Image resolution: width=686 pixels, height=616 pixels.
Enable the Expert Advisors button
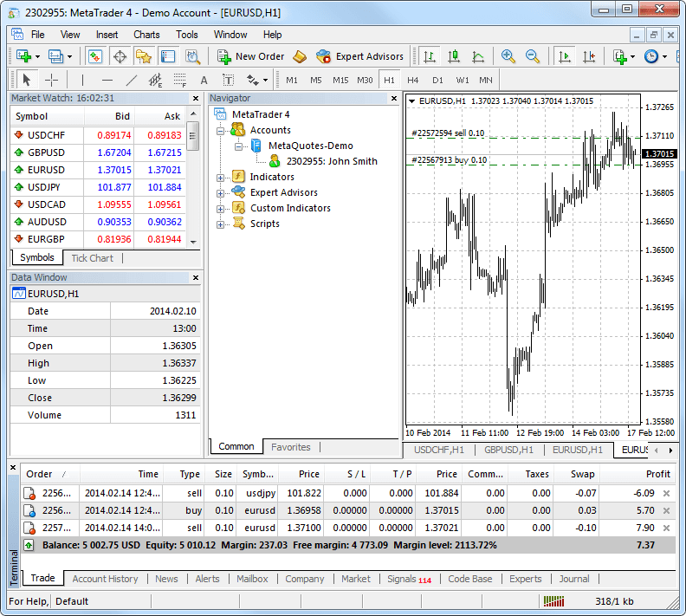pyautogui.click(x=359, y=56)
